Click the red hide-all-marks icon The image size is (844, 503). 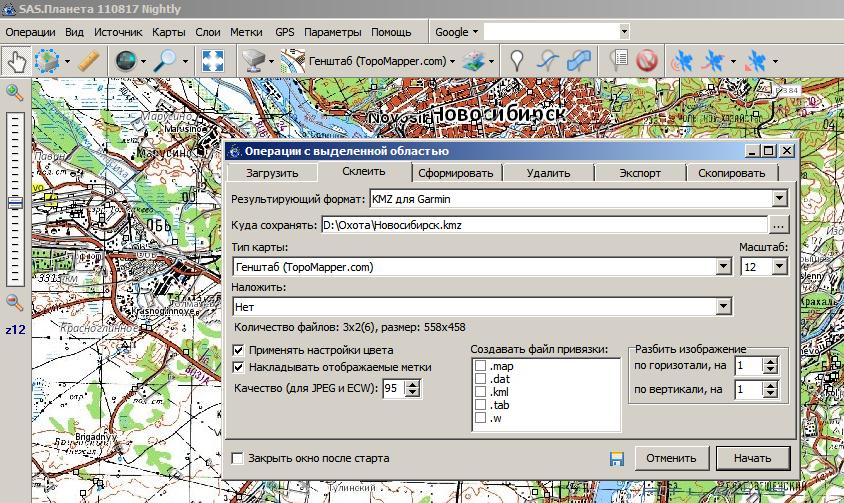click(x=647, y=61)
